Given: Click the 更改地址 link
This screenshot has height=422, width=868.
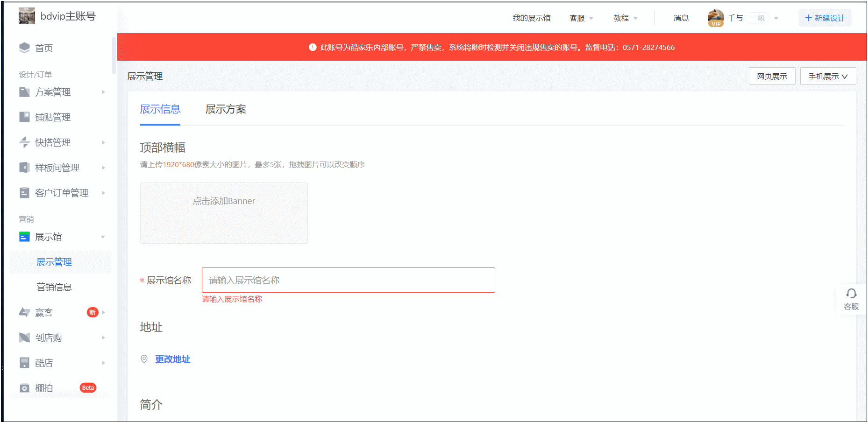Looking at the screenshot, I should [x=172, y=359].
